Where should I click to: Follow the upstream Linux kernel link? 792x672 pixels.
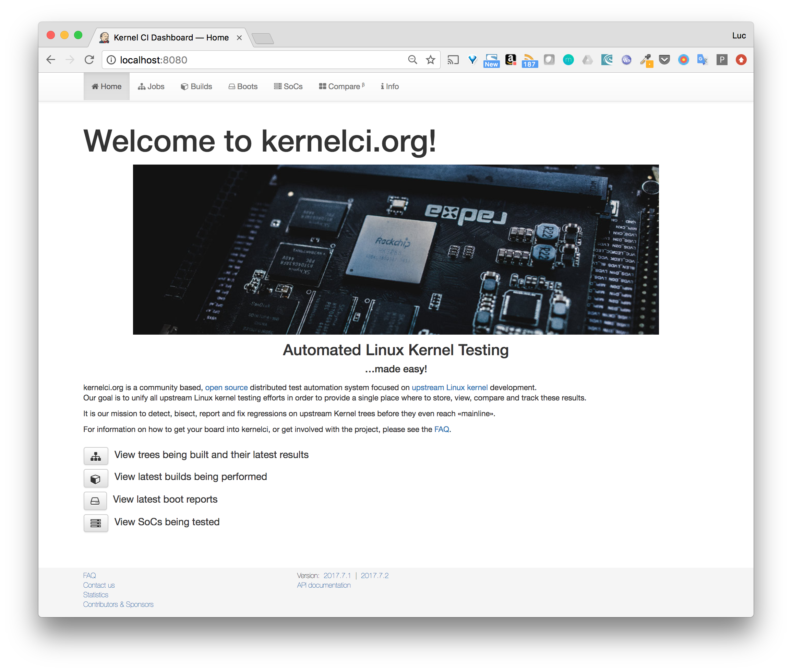[x=449, y=387]
